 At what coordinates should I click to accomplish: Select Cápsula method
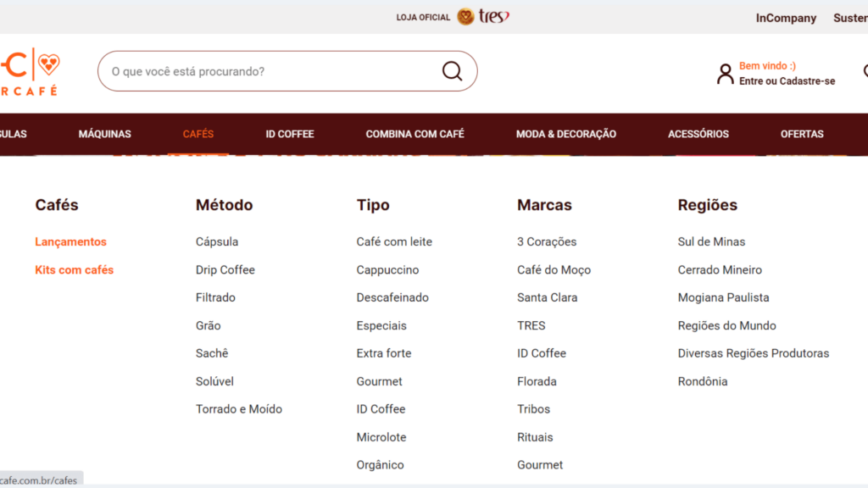[x=217, y=241]
